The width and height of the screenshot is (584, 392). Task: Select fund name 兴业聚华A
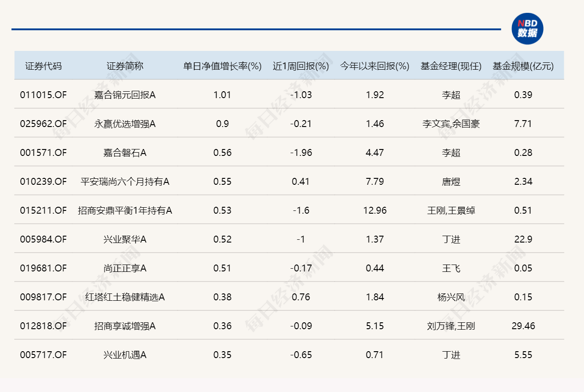125,239
